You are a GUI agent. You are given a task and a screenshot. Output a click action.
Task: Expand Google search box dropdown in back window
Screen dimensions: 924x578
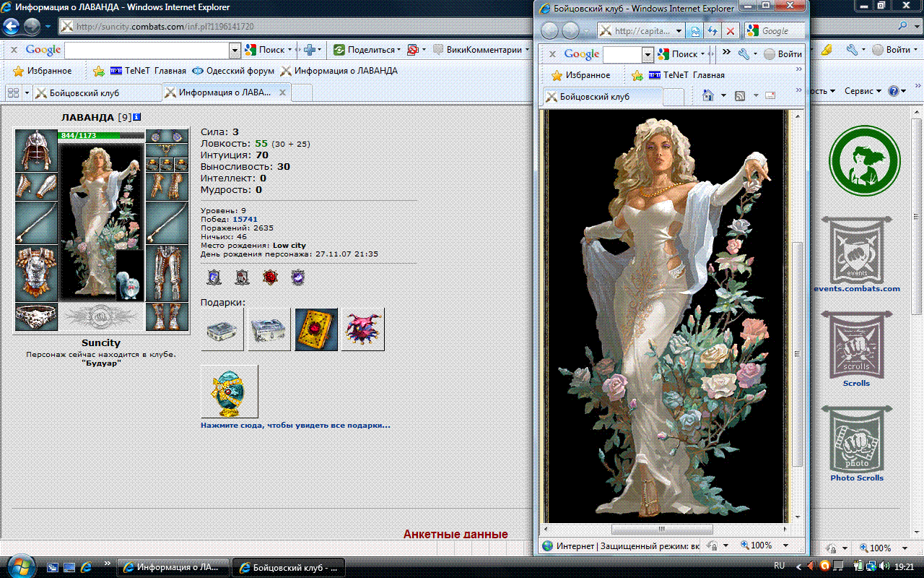(235, 50)
